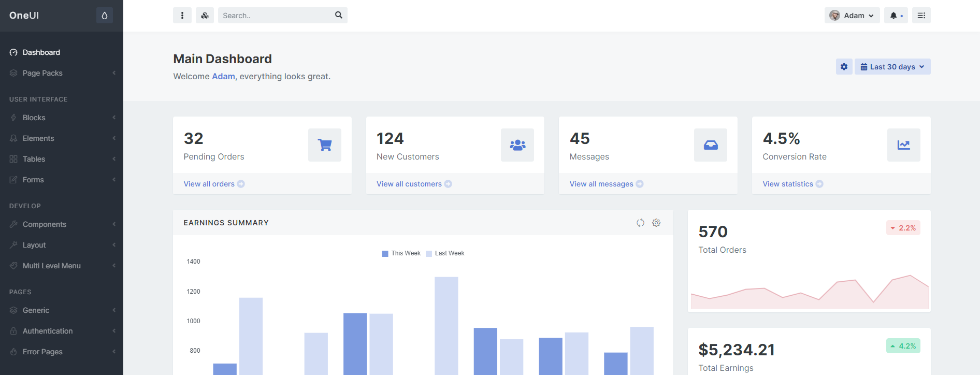Click the arrow icon after View all orders
Viewport: 980px width, 375px height.
pyautogui.click(x=241, y=184)
